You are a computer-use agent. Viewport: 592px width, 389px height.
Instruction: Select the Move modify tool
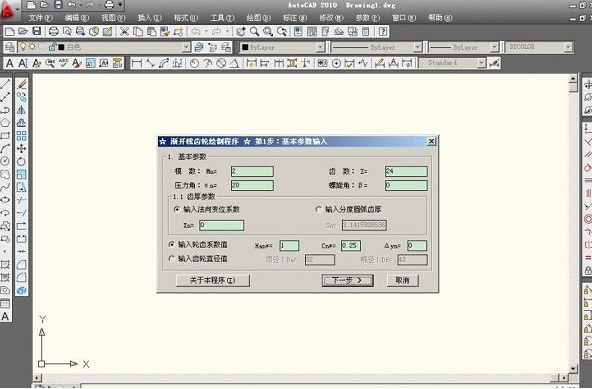tap(22, 148)
